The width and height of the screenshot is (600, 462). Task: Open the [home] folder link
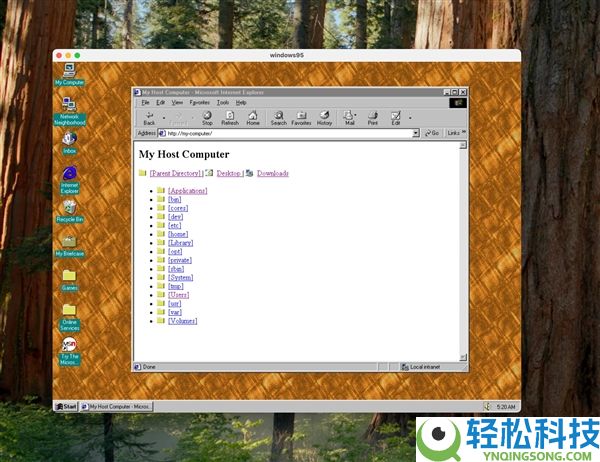178,234
